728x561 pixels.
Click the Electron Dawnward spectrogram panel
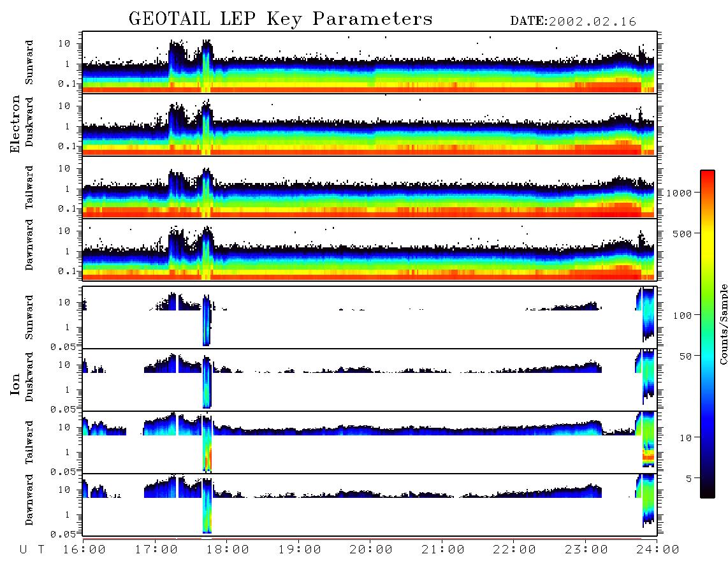[370, 249]
